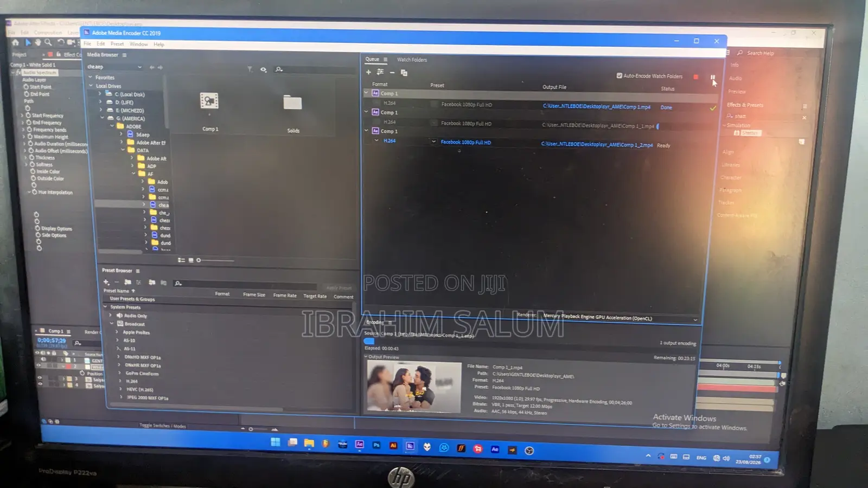868x488 pixels.
Task: Add source to the encoding Queue
Action: point(368,72)
